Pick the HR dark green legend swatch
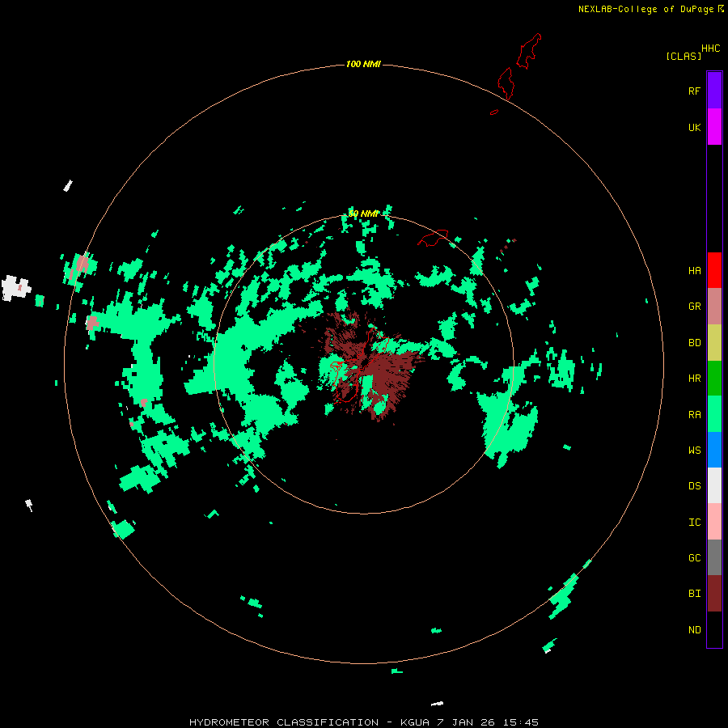 click(714, 378)
